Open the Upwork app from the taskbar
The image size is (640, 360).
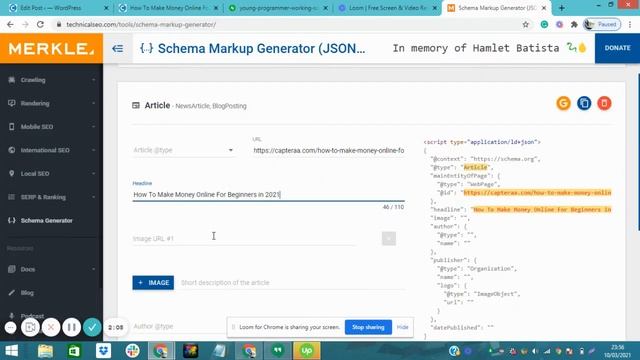coord(307,351)
